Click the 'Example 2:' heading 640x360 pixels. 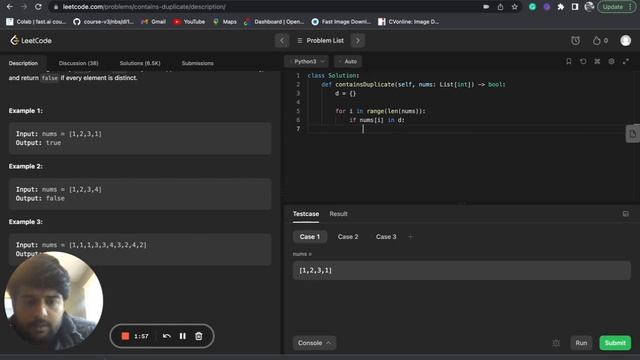26,166
